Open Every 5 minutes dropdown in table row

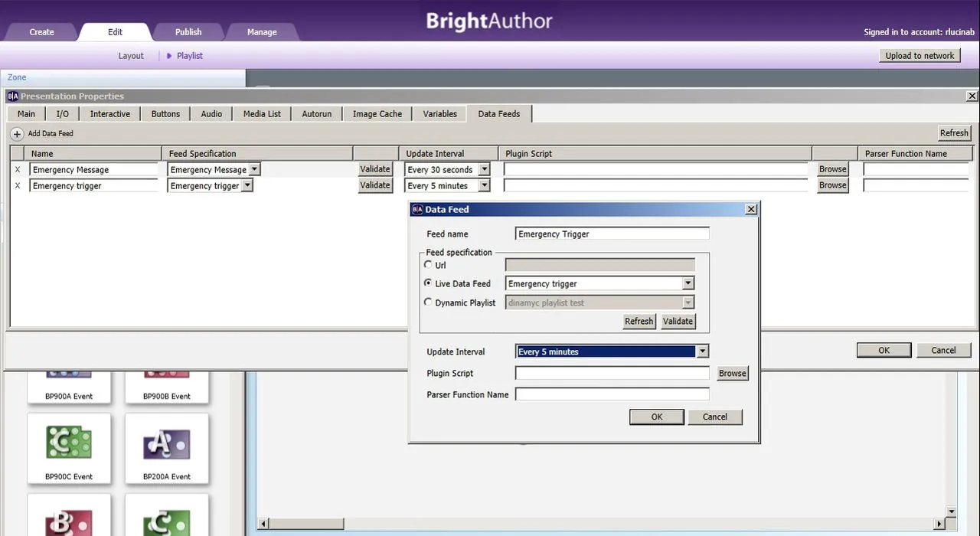pyautogui.click(x=484, y=186)
